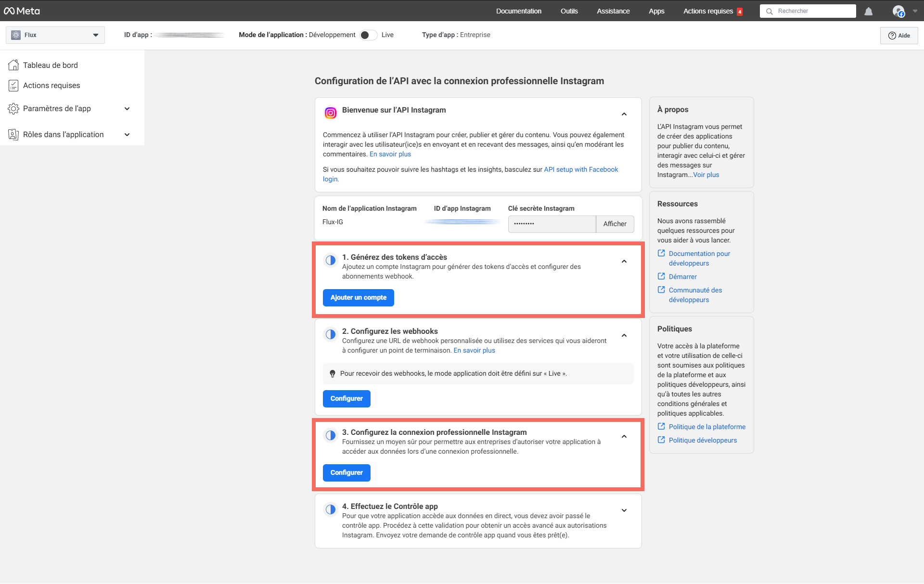This screenshot has height=584, width=924.
Task: Open the Assistance top menu
Action: tap(613, 11)
